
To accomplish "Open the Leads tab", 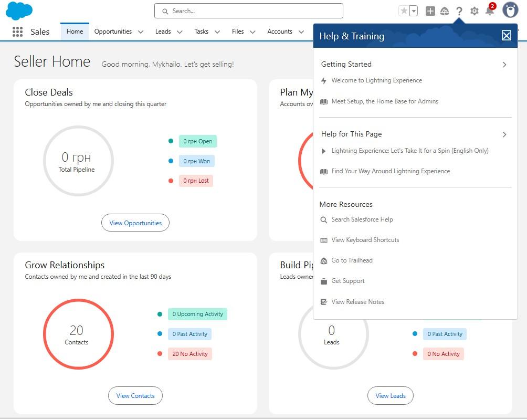I will [x=163, y=31].
